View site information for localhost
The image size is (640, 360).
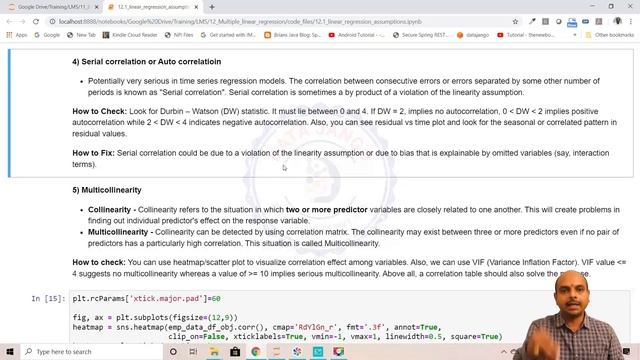(52, 22)
